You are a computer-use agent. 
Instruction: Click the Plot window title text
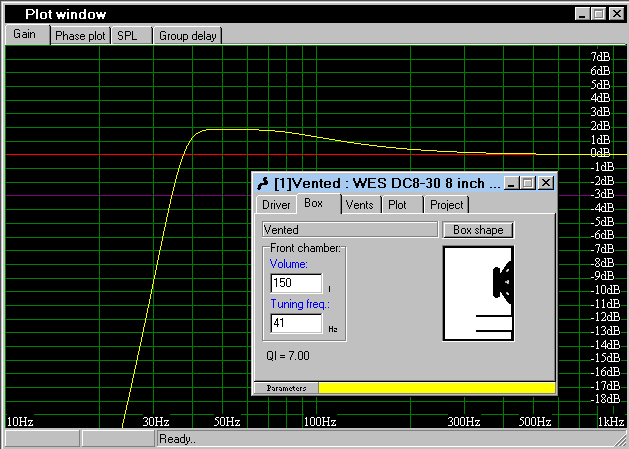click(66, 14)
